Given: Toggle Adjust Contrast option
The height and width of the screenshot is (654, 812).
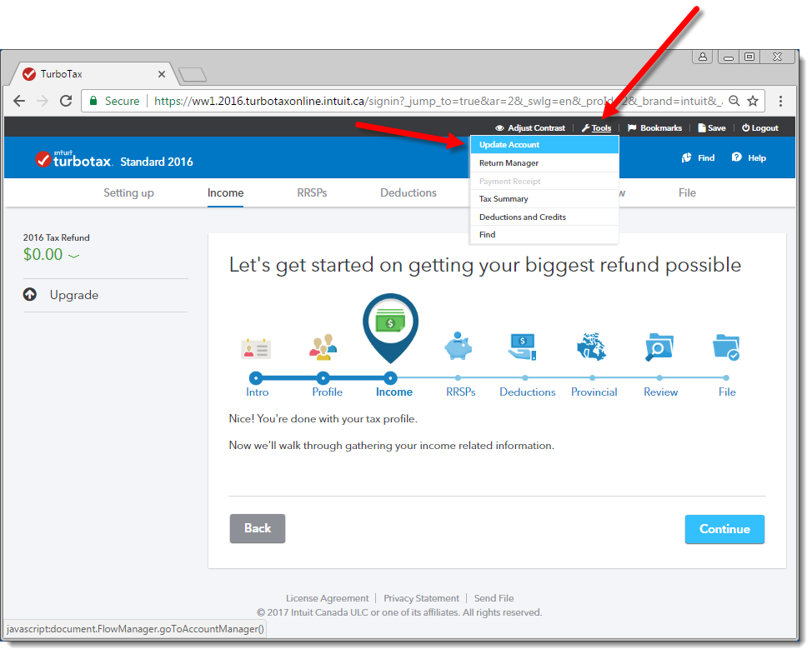Looking at the screenshot, I should tap(530, 127).
